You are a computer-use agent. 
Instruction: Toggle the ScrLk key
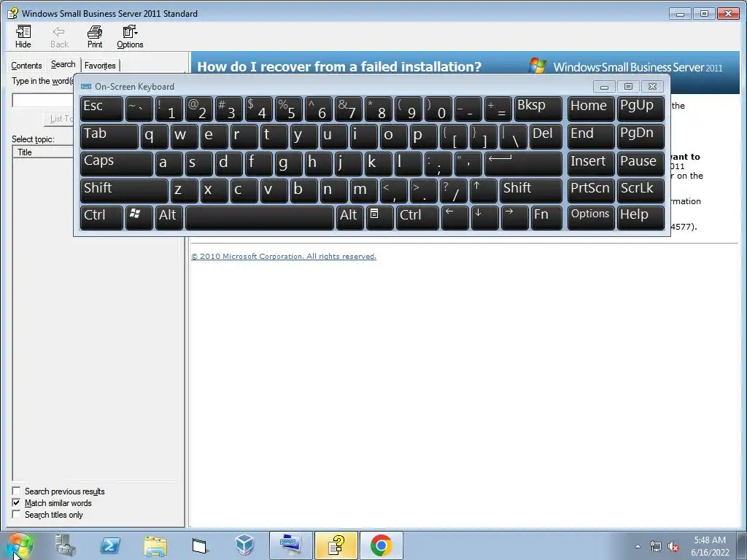coord(640,190)
